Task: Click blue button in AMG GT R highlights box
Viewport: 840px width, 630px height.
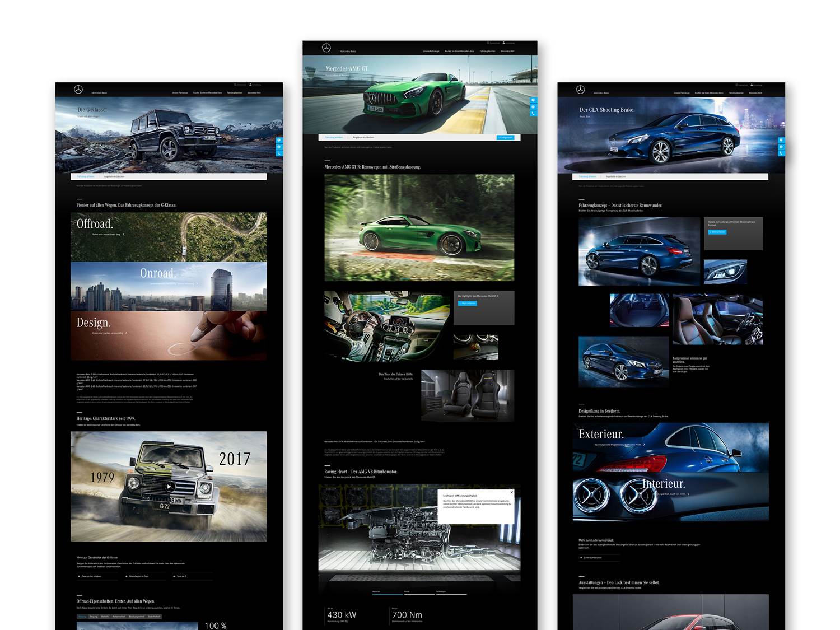Action: 467,304
